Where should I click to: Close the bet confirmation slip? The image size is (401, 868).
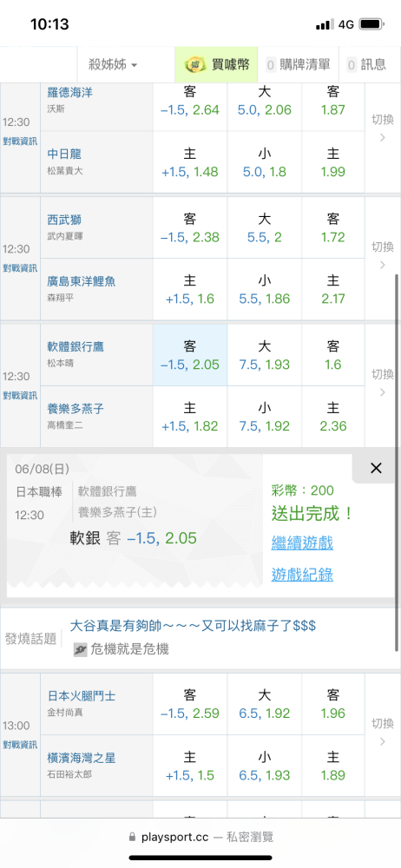click(x=376, y=469)
